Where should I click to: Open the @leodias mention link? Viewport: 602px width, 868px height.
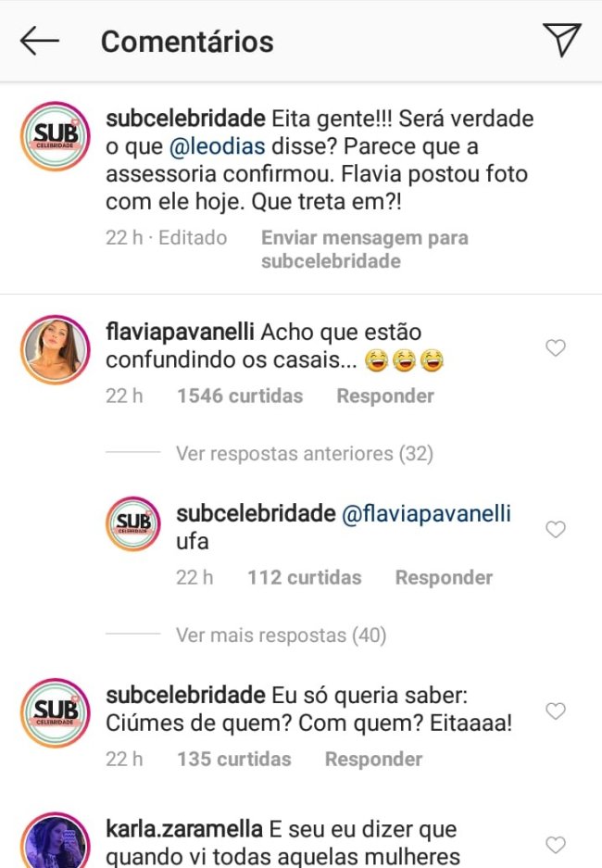tap(217, 146)
